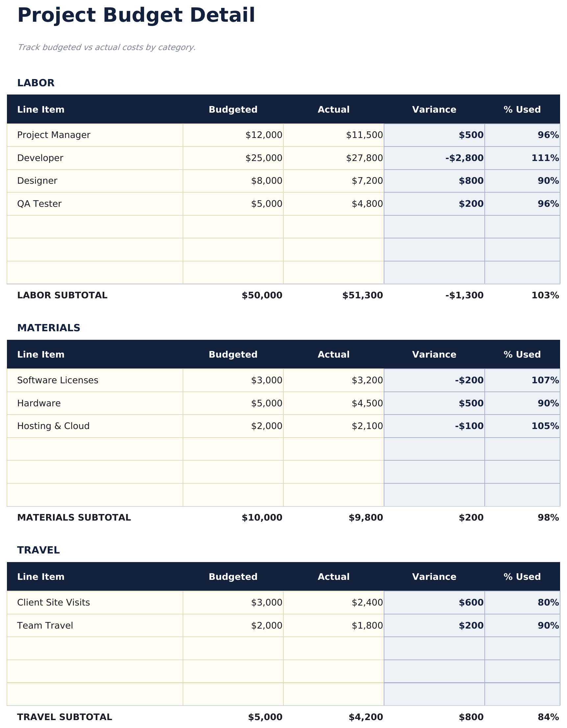Screen dimensions: 567x728
Task: Click the Client Site Visits $600 variance
Action: pyautogui.click(x=434, y=603)
